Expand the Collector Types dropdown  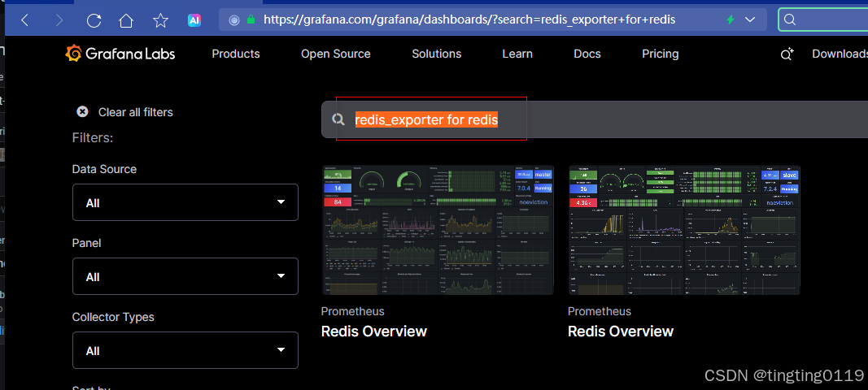[x=185, y=350]
